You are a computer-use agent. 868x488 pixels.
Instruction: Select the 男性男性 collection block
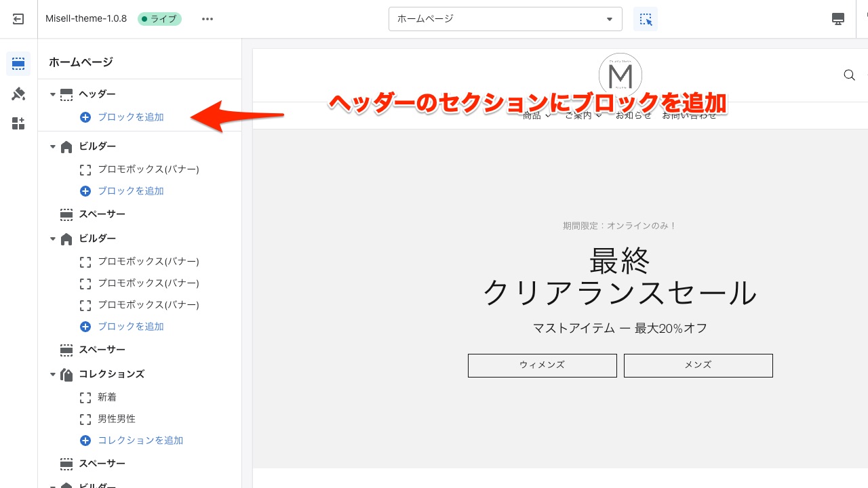(117, 419)
